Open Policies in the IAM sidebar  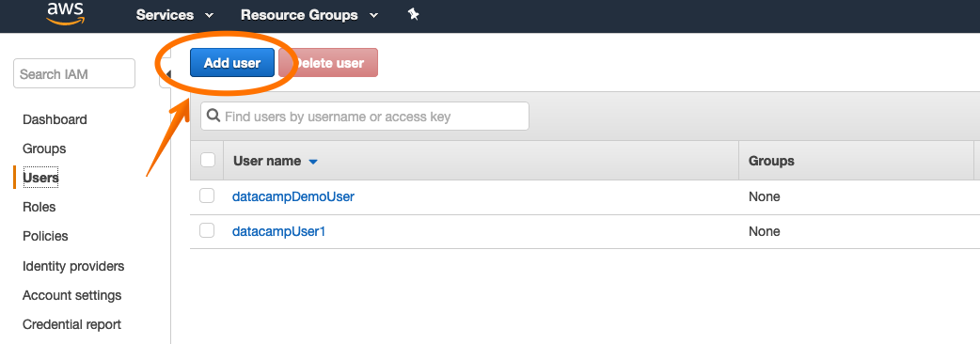(x=46, y=236)
